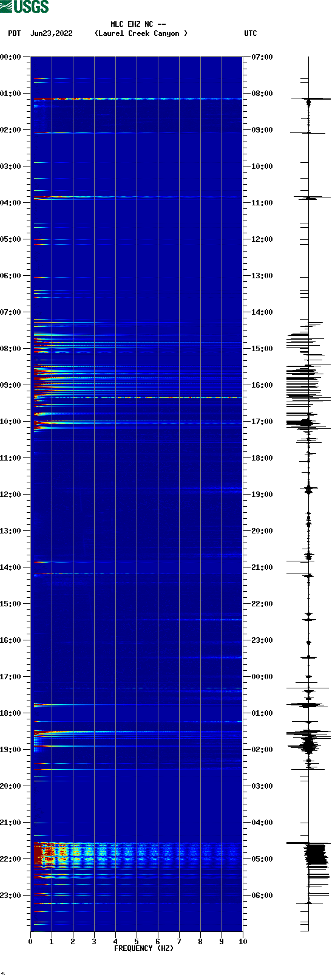Click the 02:00 label on PDT axis

coord(11,130)
